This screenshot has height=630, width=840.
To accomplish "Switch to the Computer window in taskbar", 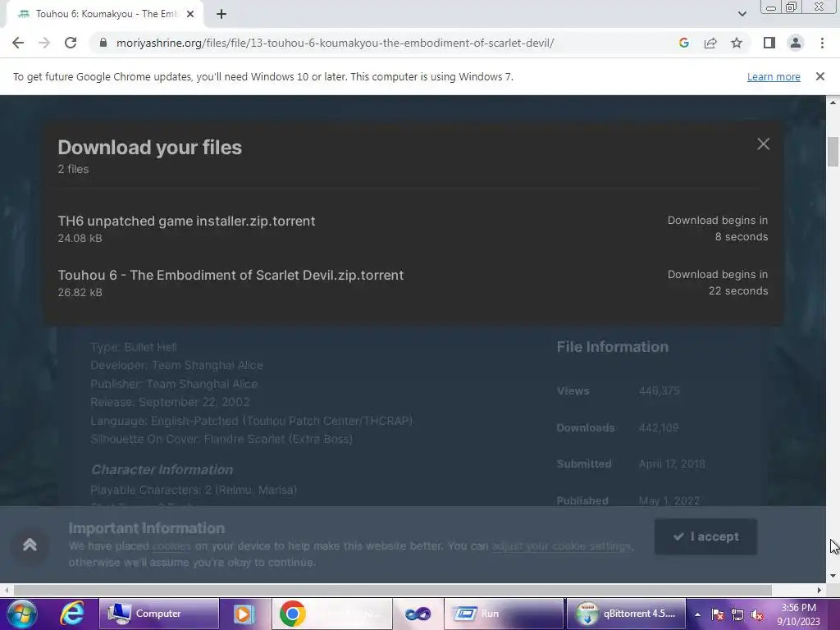I will point(158,614).
